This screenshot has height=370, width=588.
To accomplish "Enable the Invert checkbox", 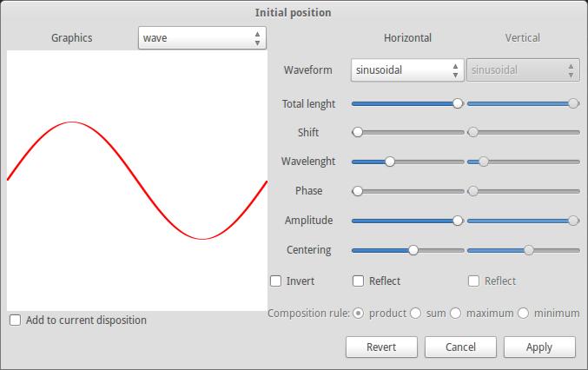I will pyautogui.click(x=276, y=281).
